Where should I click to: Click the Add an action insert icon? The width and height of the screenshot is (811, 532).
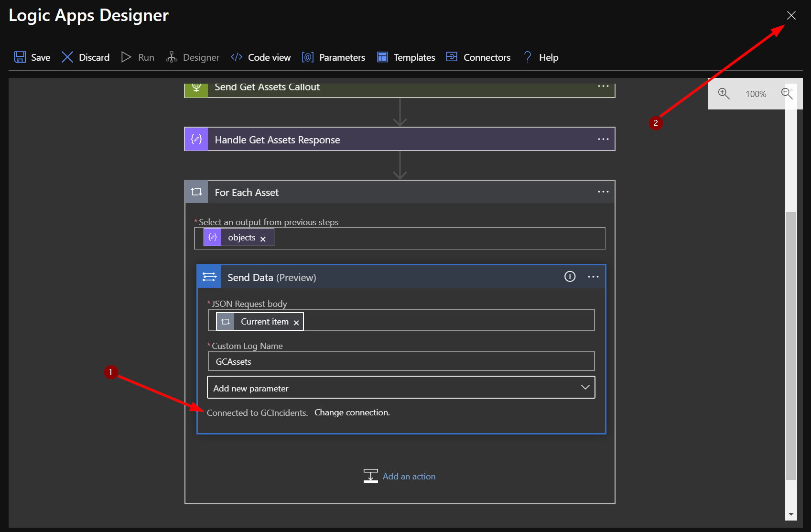pos(371,476)
